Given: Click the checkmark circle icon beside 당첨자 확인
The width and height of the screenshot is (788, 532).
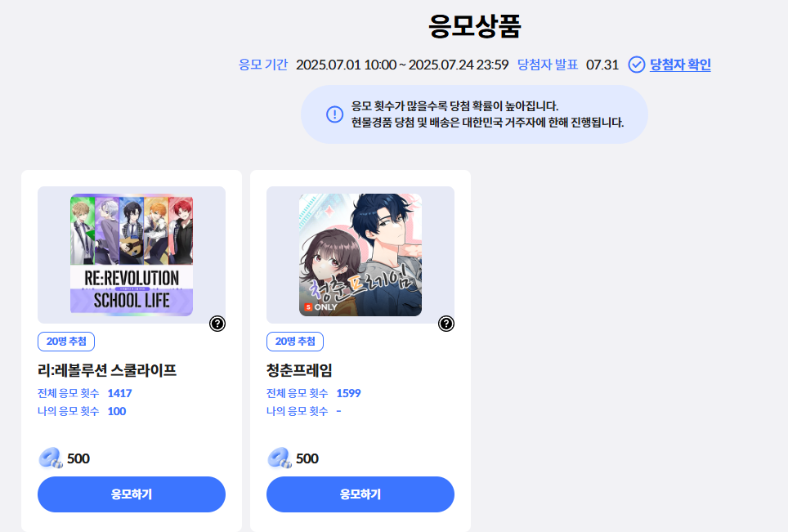Looking at the screenshot, I should click(636, 65).
